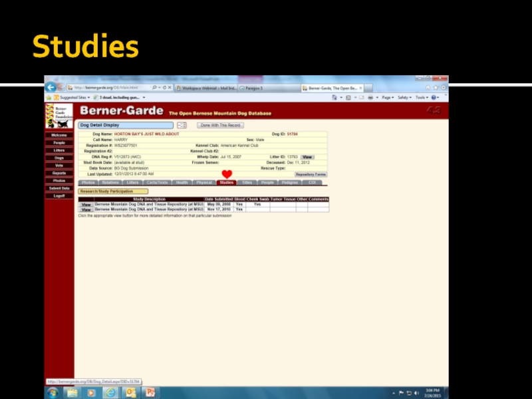Screen dimensions: 532x399
Task: Open the Tools dropdown menu
Action: (422, 98)
